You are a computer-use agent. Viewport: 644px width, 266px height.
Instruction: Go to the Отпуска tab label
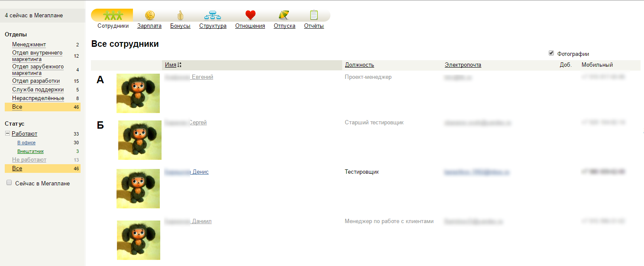[285, 26]
